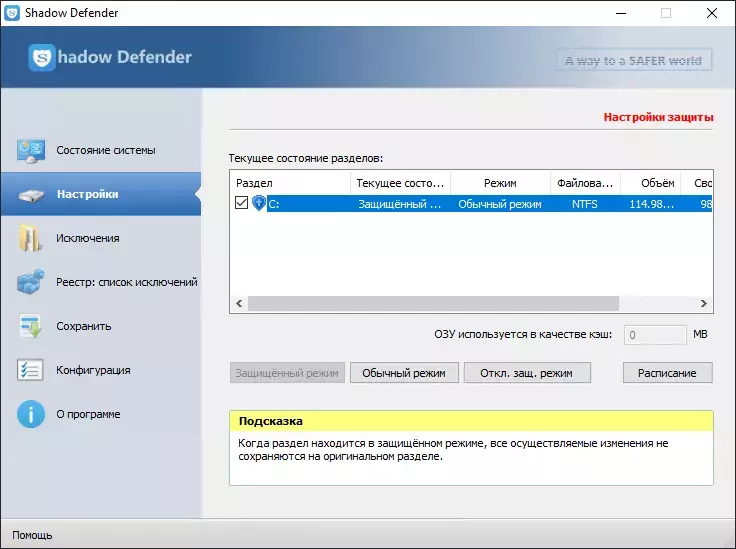The width and height of the screenshot is (736, 549).
Task: Click Откл. защ. режим button
Action: pos(527,373)
